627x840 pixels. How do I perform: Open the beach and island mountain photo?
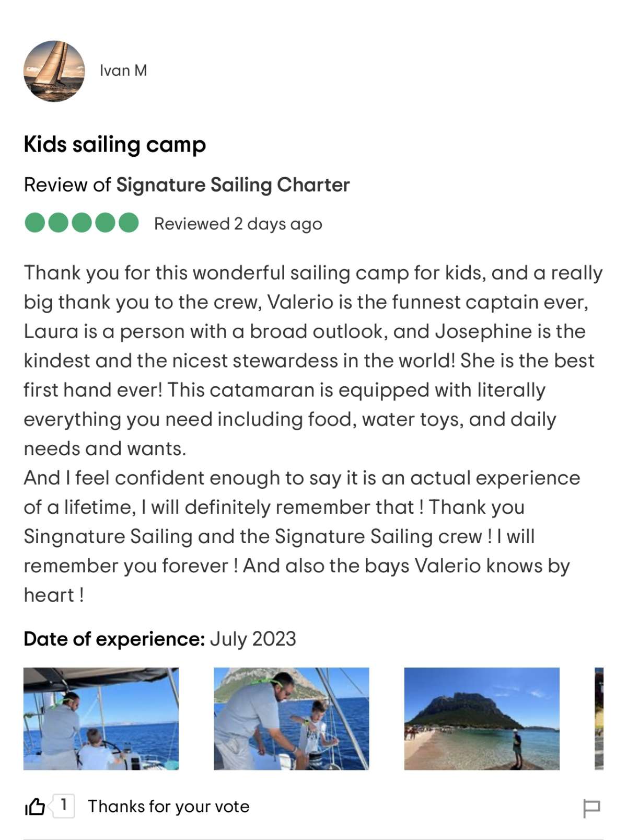coord(481,718)
